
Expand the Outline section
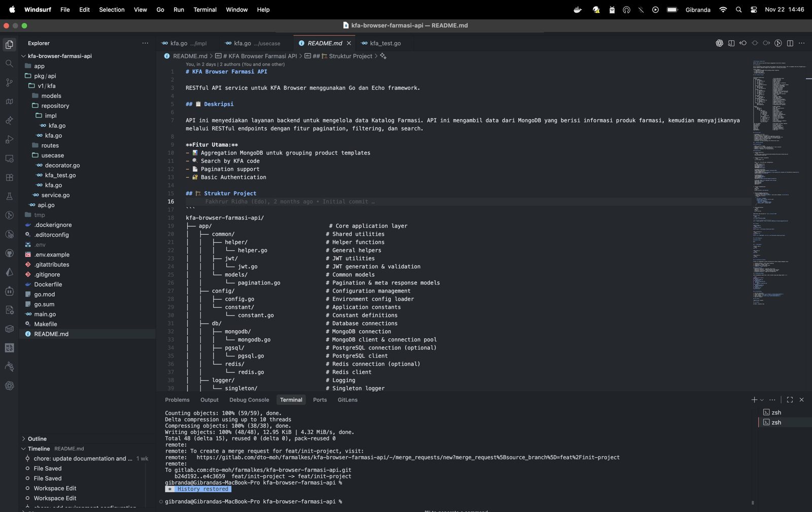[x=37, y=439]
